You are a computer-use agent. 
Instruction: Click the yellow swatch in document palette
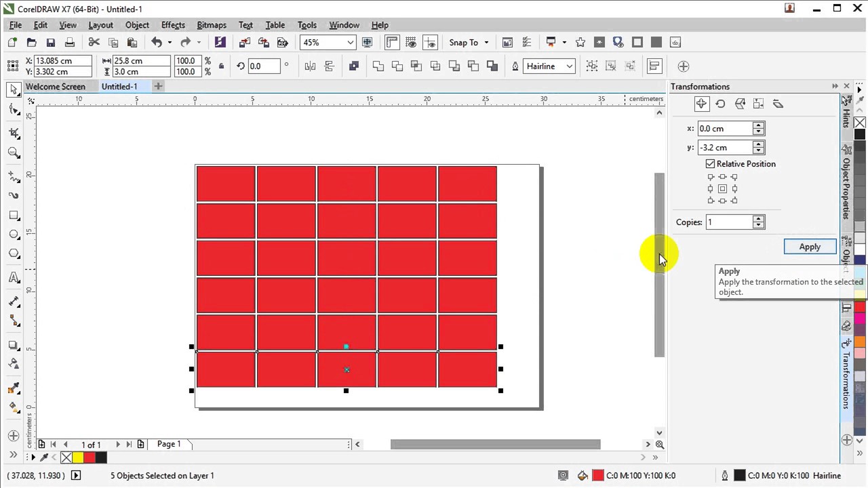coord(77,457)
